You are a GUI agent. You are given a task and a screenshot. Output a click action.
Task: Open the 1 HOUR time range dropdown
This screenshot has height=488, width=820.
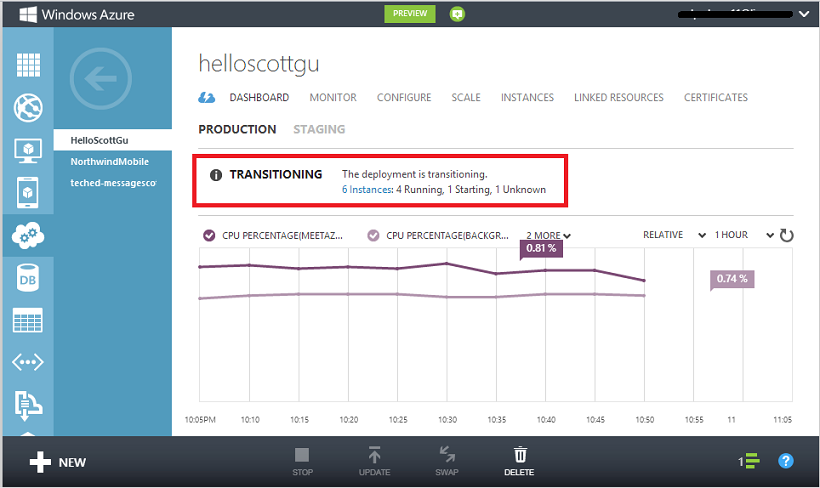744,235
